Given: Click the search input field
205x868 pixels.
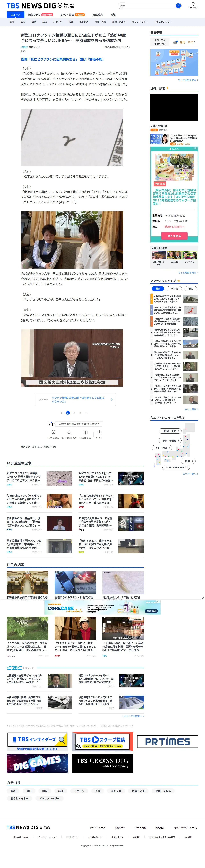Looking at the screenshot, I should tap(147, 6).
